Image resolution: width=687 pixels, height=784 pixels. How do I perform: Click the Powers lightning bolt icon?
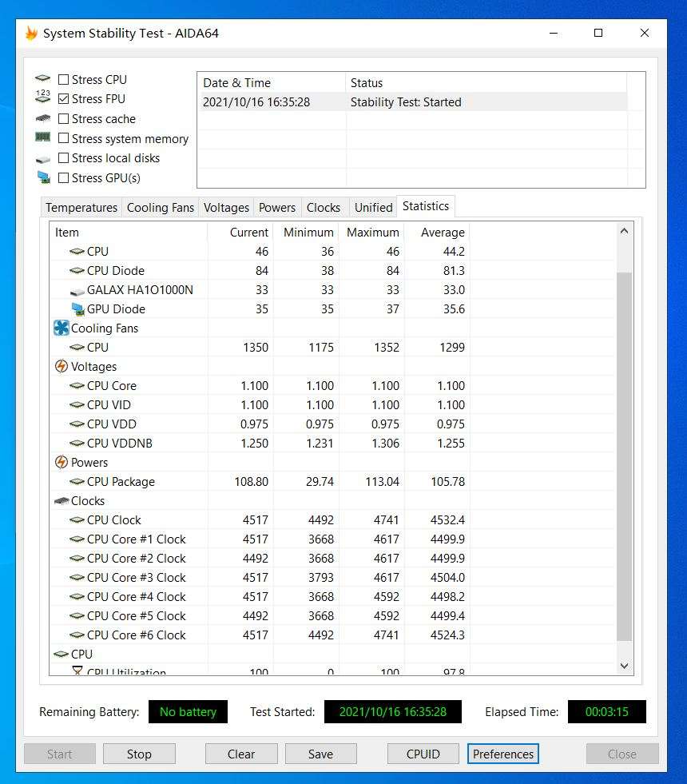pos(61,463)
